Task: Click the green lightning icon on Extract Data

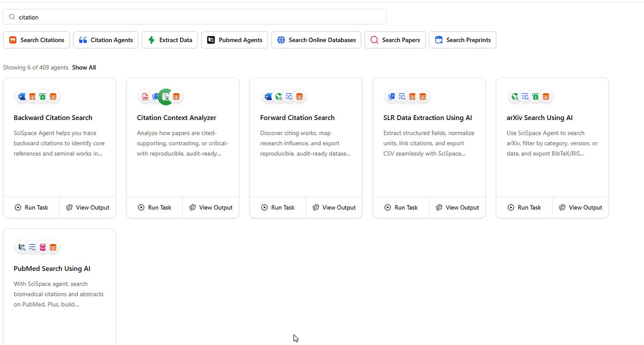Action: click(151, 40)
